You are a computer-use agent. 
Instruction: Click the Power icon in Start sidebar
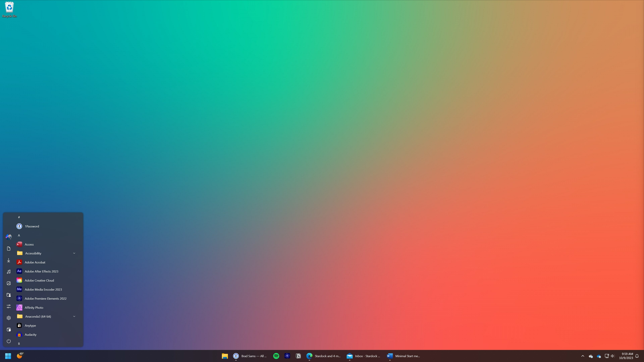point(9,341)
